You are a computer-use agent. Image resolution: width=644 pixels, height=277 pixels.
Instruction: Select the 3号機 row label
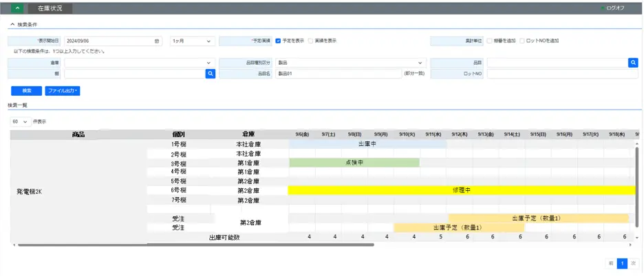point(179,163)
